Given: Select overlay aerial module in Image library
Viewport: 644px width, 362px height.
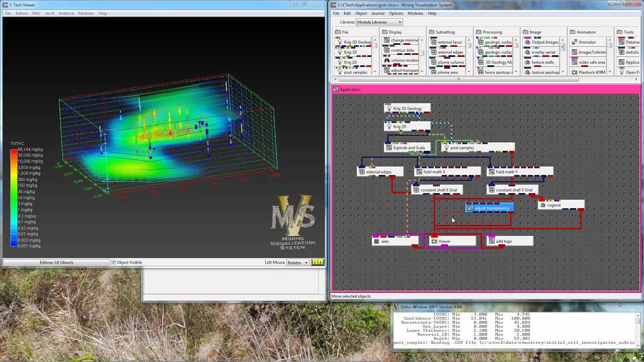Looking at the screenshot, I should coord(541,52).
